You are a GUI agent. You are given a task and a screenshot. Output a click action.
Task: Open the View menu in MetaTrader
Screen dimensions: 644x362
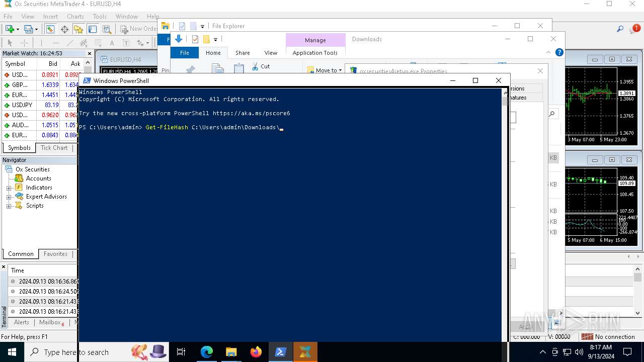28,16
